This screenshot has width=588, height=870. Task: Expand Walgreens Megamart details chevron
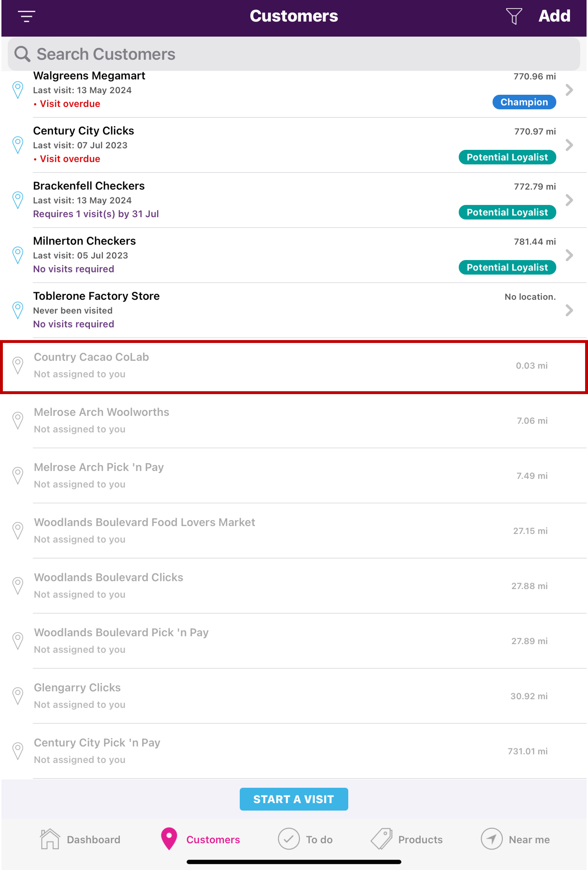(x=569, y=90)
